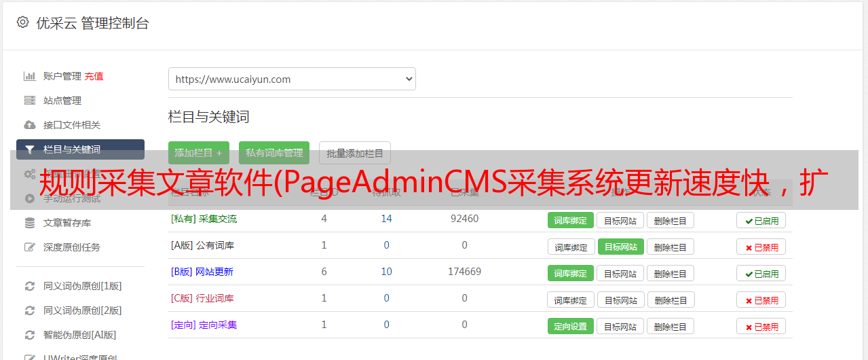The image size is (868, 360).
Task: Click the gear icon beside 优采云 管理控制台
Action: point(22,22)
